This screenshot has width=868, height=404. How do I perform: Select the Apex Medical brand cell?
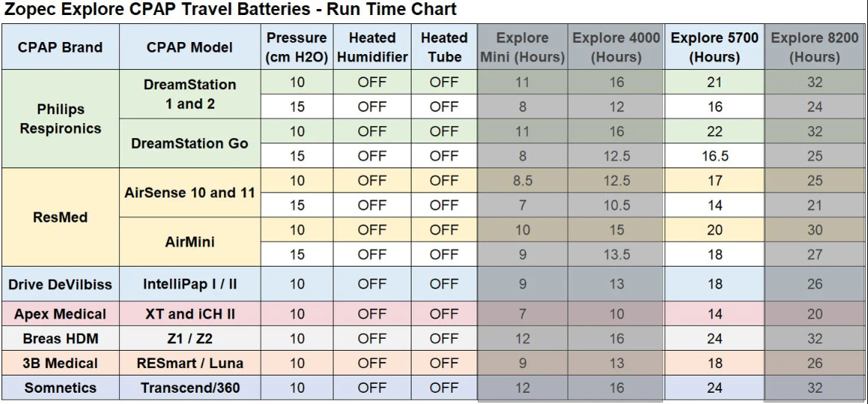coord(61,314)
